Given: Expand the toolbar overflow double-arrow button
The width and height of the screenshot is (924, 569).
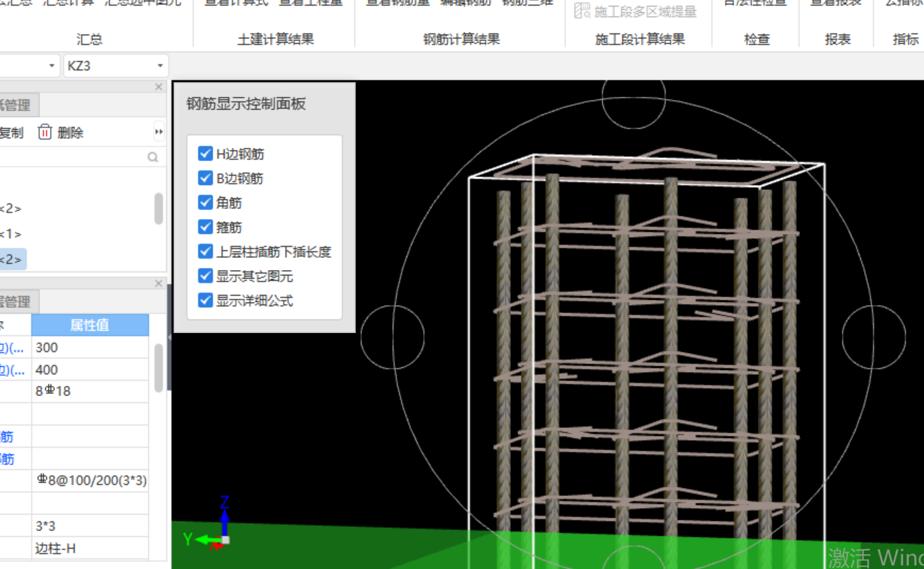Looking at the screenshot, I should 159,133.
